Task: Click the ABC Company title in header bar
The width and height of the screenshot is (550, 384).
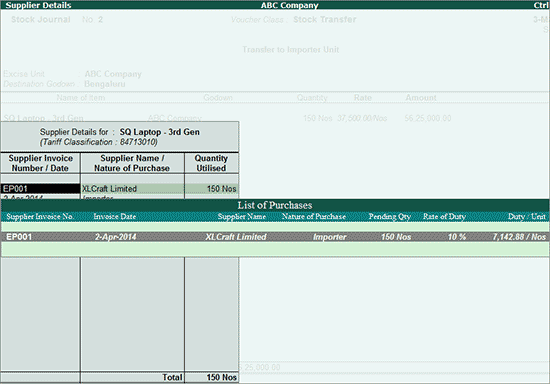Action: click(289, 5)
